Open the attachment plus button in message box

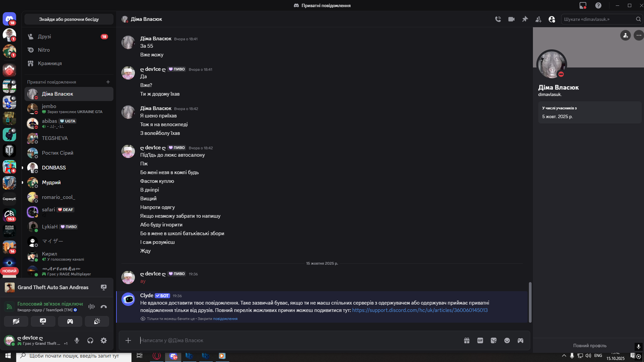coord(128,340)
